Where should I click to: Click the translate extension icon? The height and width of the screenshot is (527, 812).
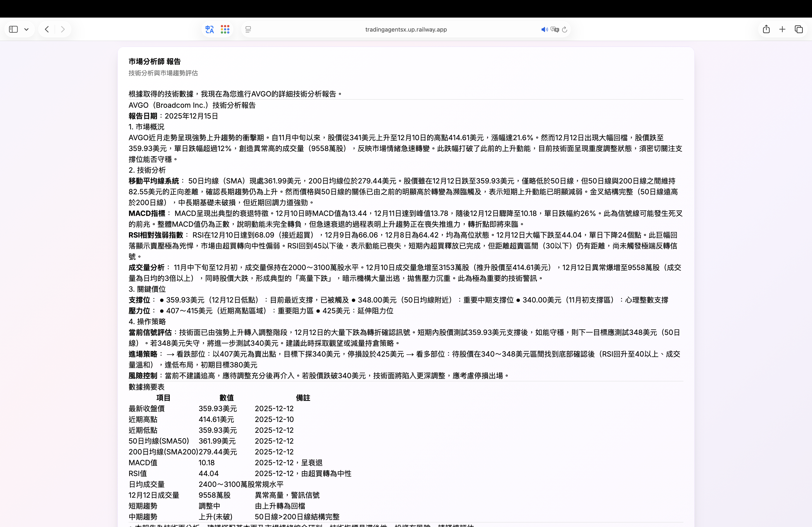pos(210,29)
